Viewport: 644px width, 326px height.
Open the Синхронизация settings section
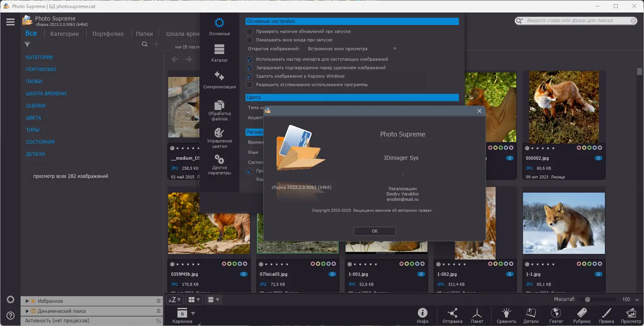coord(219,80)
